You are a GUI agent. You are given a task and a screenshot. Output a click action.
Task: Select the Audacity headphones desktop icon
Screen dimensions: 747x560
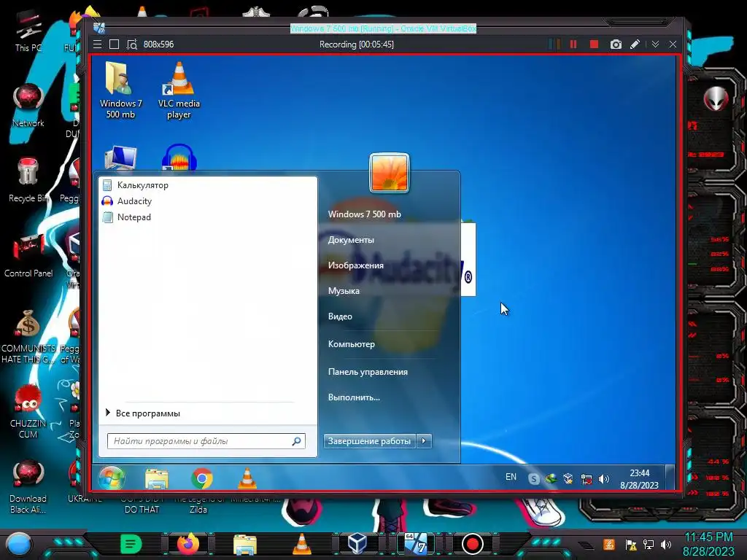pos(179,157)
